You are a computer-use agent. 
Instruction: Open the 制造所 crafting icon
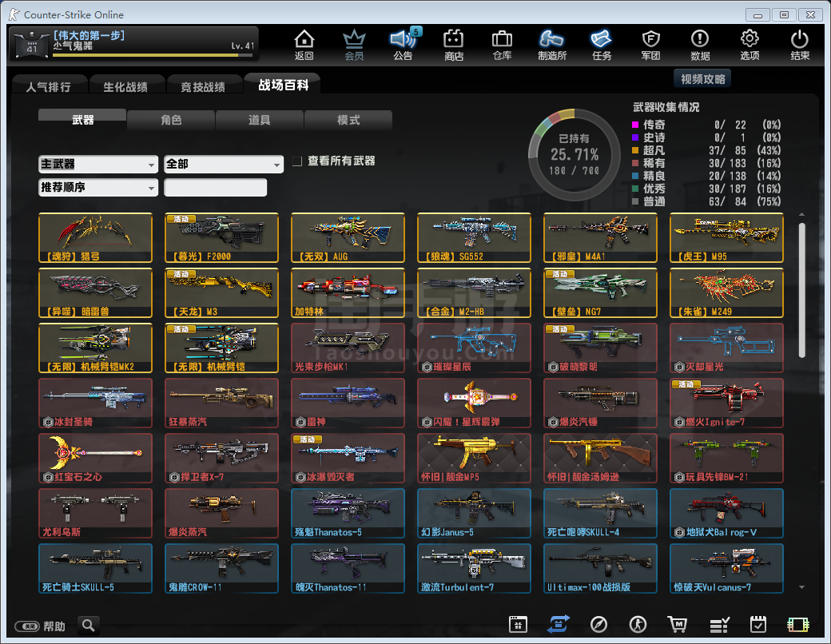coord(551,45)
